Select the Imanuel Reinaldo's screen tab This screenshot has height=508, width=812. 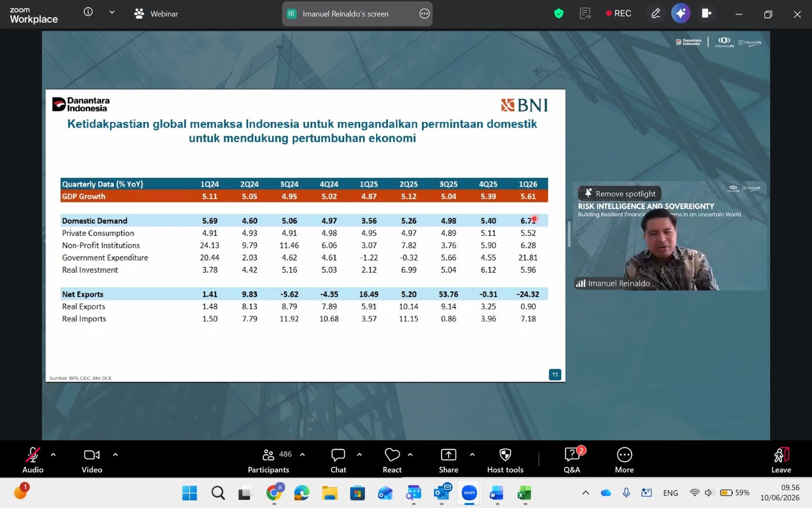pos(357,14)
